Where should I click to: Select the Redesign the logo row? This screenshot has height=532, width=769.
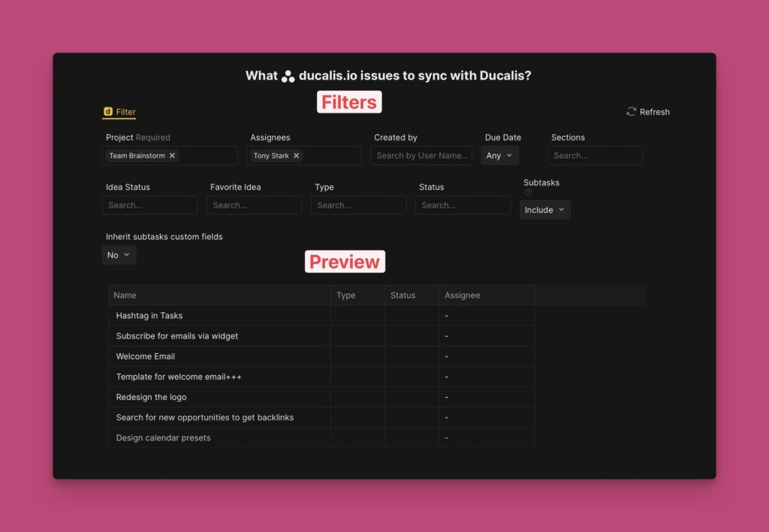point(152,397)
